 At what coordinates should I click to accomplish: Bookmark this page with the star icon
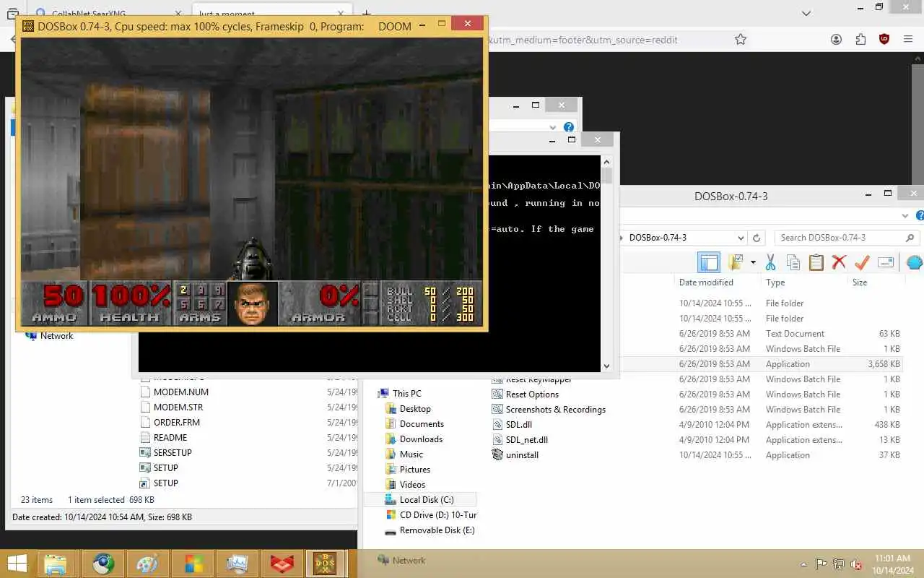pos(741,40)
